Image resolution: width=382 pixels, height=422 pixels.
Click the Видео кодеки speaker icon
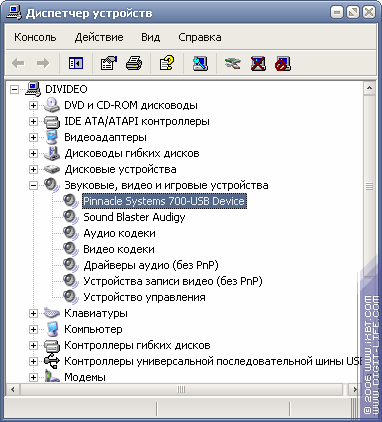71,249
